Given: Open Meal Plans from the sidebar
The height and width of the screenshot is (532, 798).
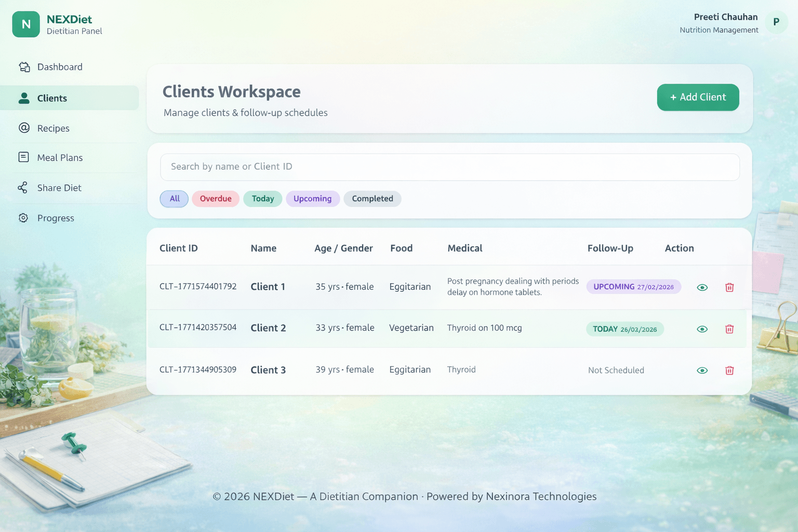Looking at the screenshot, I should [60, 158].
